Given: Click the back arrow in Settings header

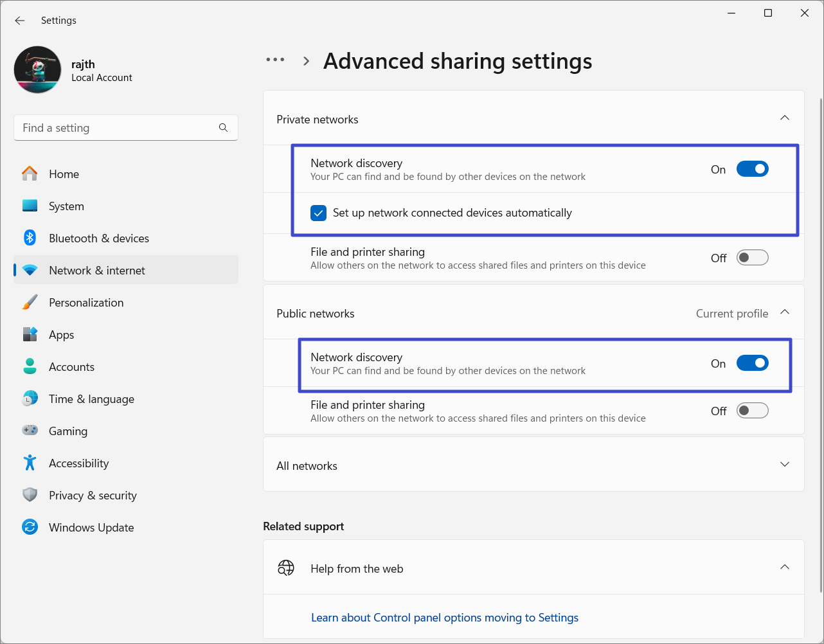Looking at the screenshot, I should pos(20,21).
